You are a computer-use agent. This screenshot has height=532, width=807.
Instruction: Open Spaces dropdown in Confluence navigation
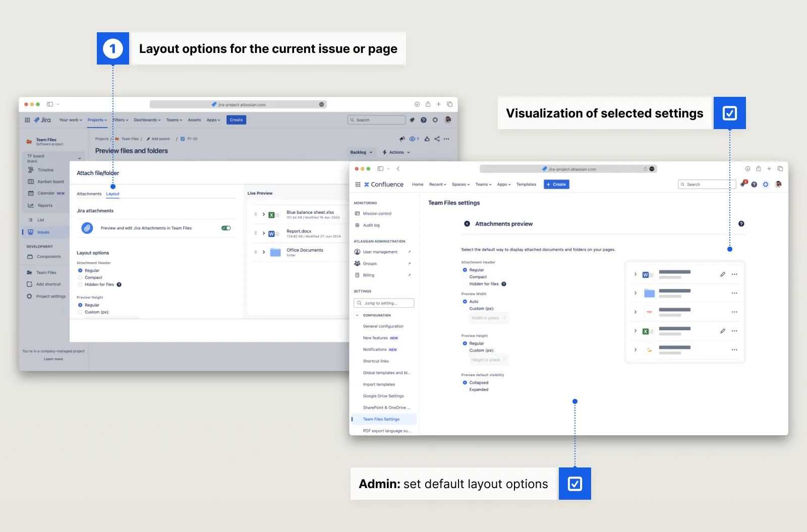460,185
